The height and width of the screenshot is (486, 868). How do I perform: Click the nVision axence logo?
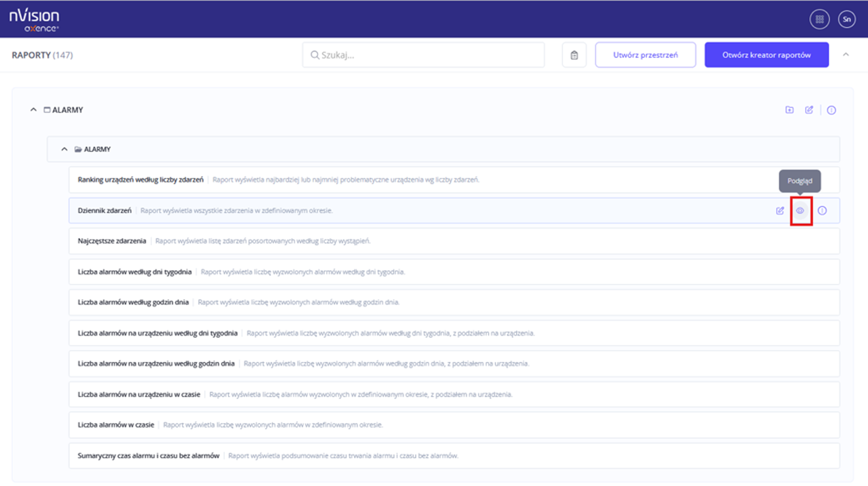pyautogui.click(x=34, y=20)
